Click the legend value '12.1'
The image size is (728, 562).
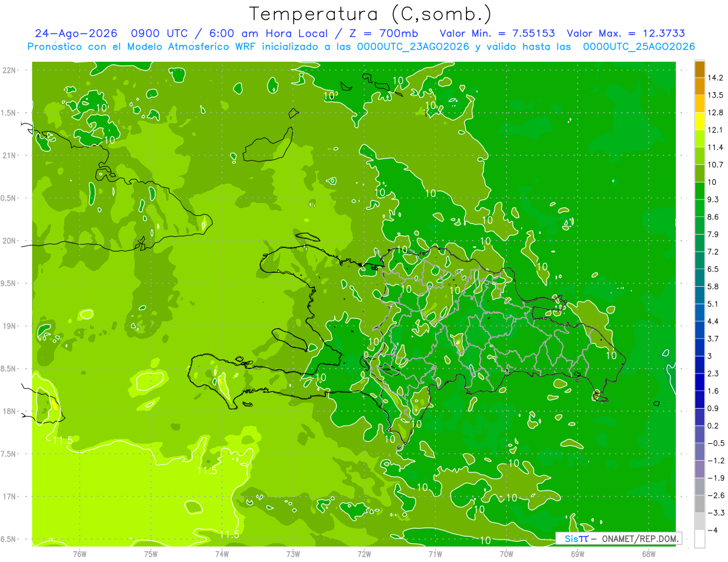click(x=716, y=130)
